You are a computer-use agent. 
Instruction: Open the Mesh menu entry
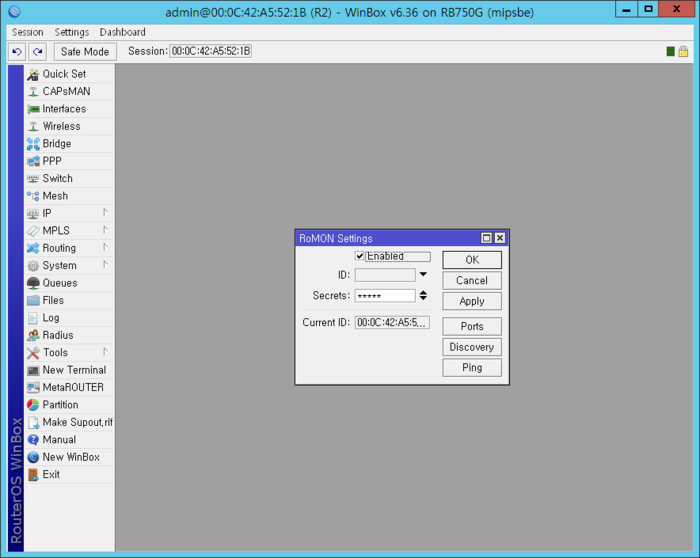tap(69, 196)
